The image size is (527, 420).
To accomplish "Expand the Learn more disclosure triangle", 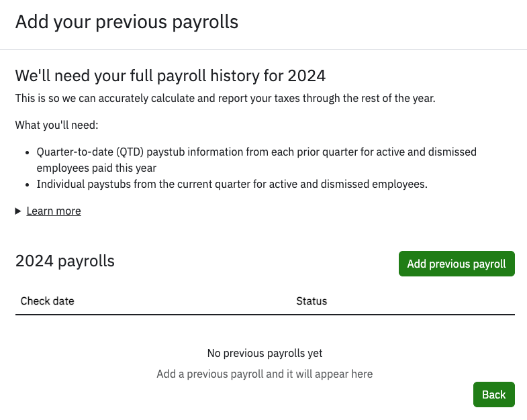I will 18,211.
